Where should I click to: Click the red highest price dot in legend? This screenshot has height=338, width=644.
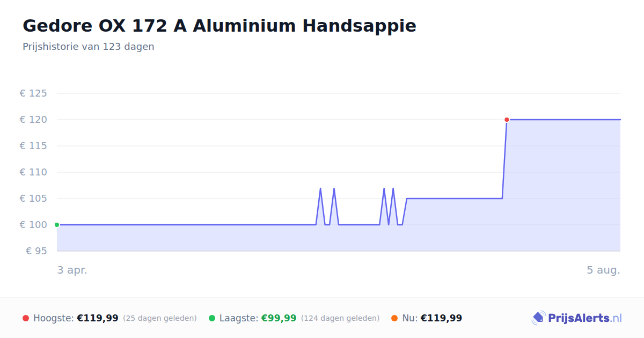tap(26, 318)
